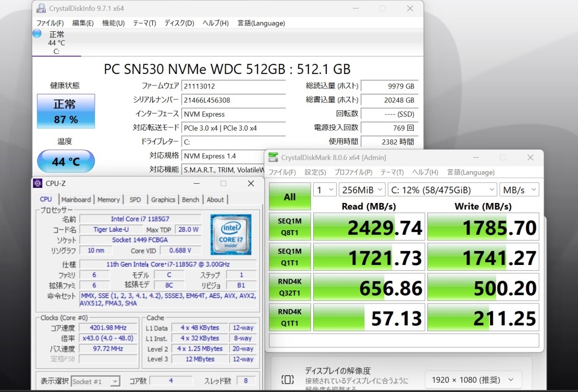This screenshot has height=392, width=578.
Task: Click the Intel Core i7 logo badge
Action: click(x=231, y=234)
